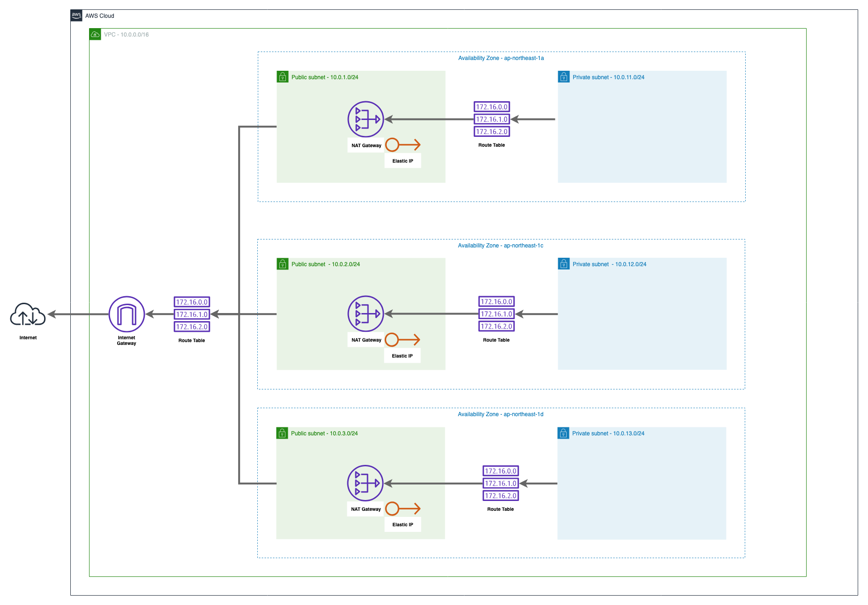Click the lock icon of Public subnet 10.0.2.0/24

coord(283,264)
